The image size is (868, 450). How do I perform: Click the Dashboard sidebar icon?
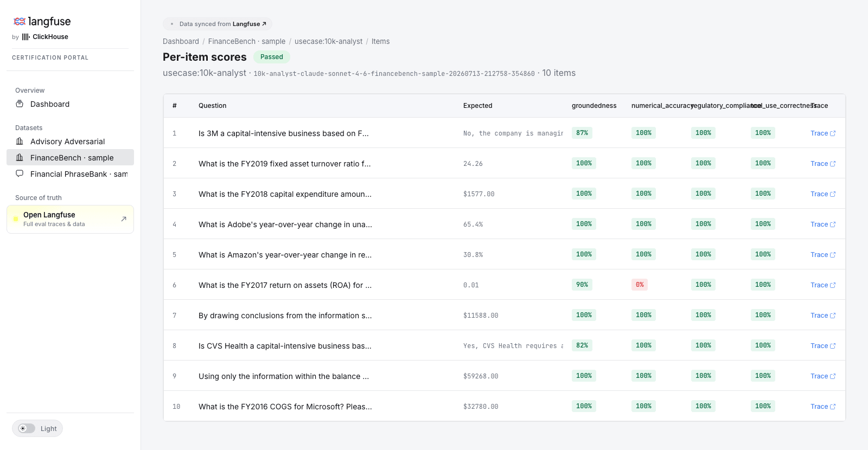pos(20,104)
